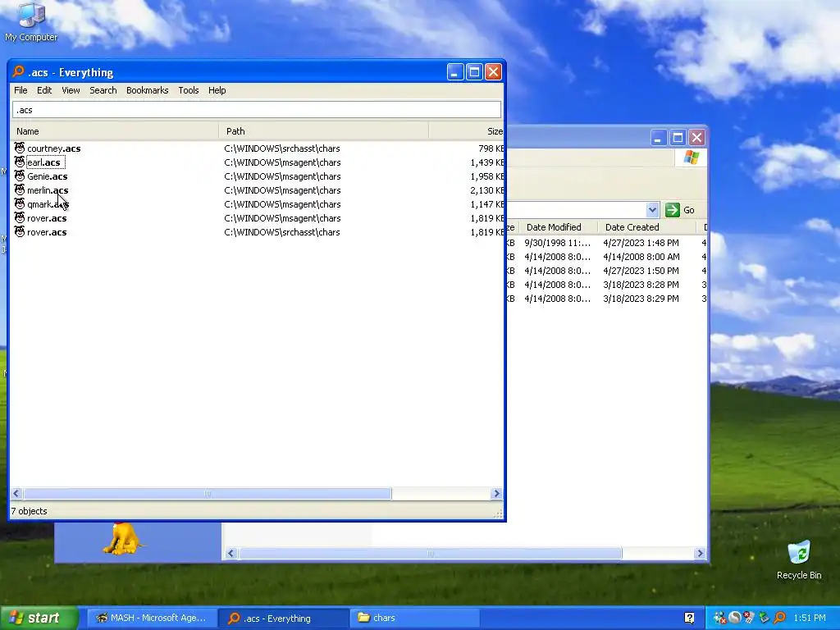Click the Go button in chars window
This screenshot has width=840, height=630.
pyautogui.click(x=680, y=210)
